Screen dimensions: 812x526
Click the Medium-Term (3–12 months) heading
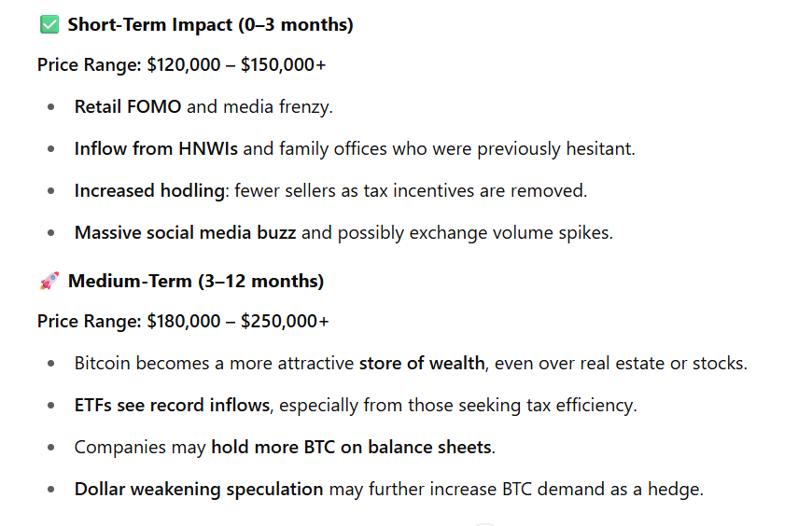point(196,281)
